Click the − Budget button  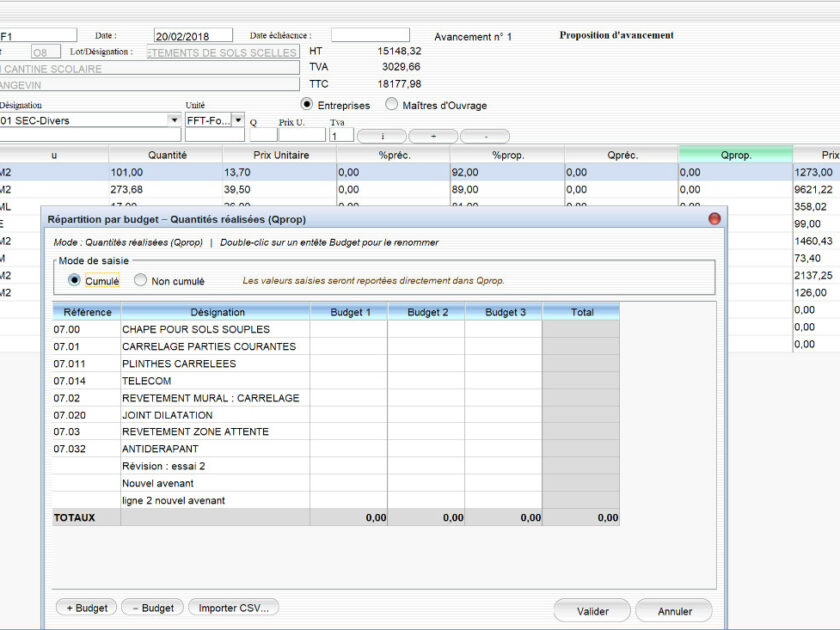tap(153, 608)
